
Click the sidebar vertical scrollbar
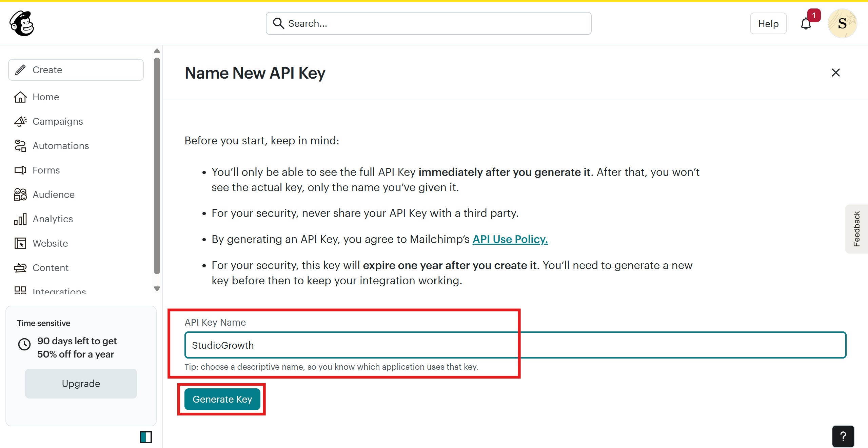[x=157, y=166]
